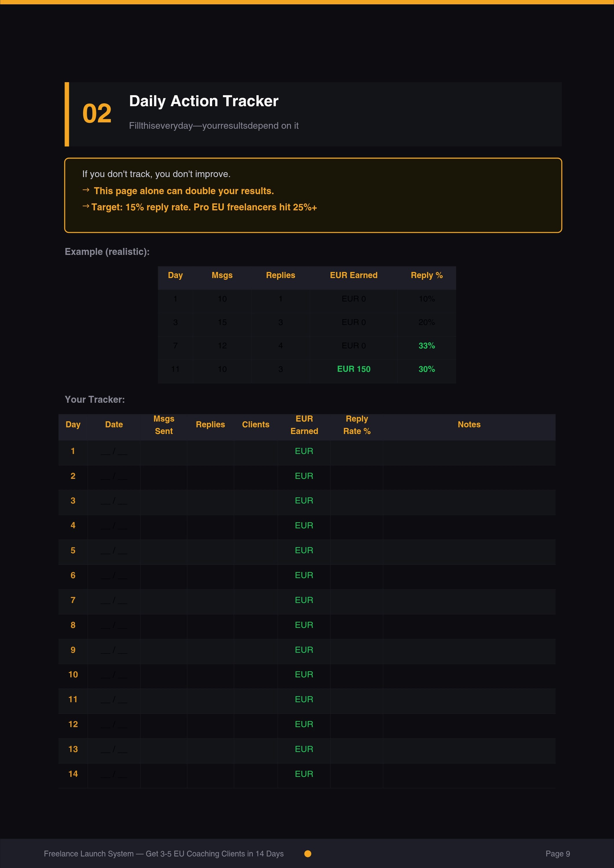Click the 'Page 9' footer label
614x868 pixels.
(558, 854)
